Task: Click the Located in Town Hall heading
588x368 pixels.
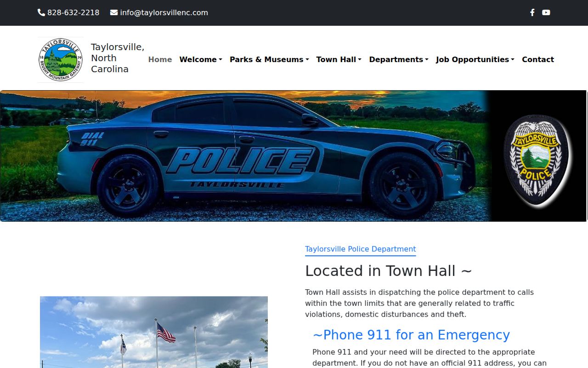Action: (x=389, y=270)
